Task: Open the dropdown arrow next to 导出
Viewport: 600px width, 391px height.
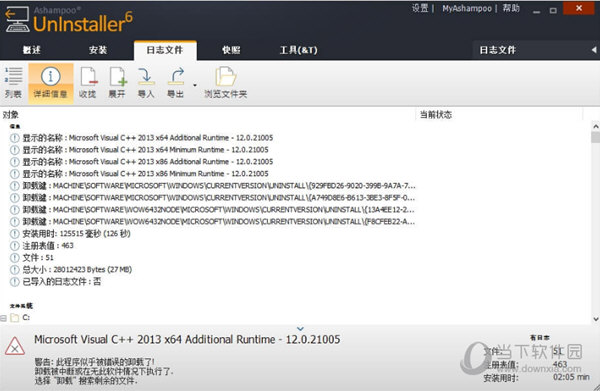Action: click(x=195, y=85)
